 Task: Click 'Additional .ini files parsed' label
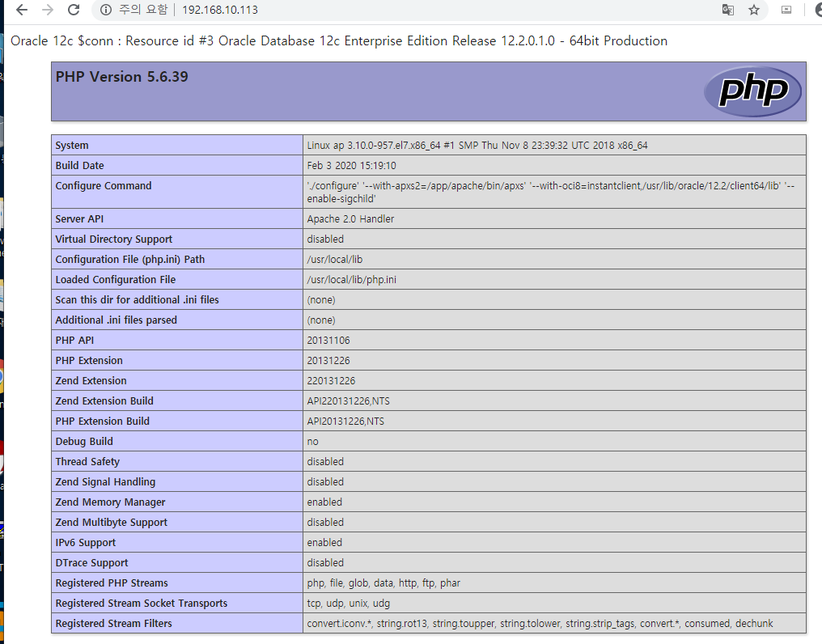point(117,320)
